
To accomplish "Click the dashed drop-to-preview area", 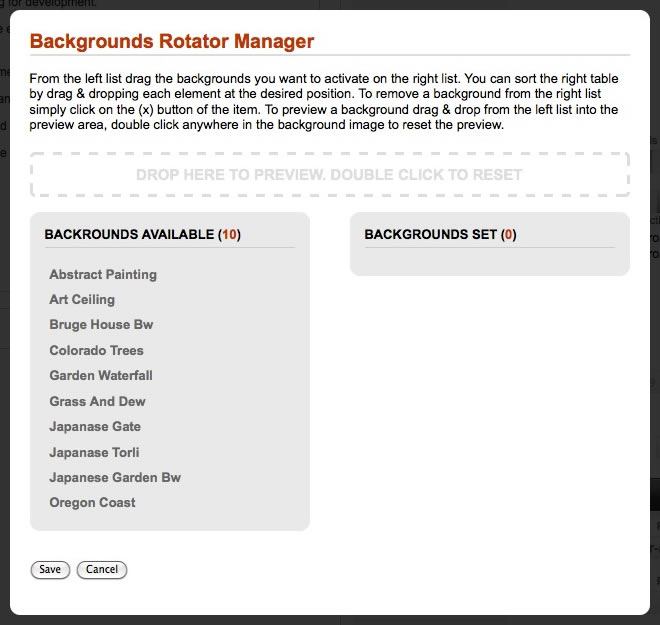I will coord(329,175).
